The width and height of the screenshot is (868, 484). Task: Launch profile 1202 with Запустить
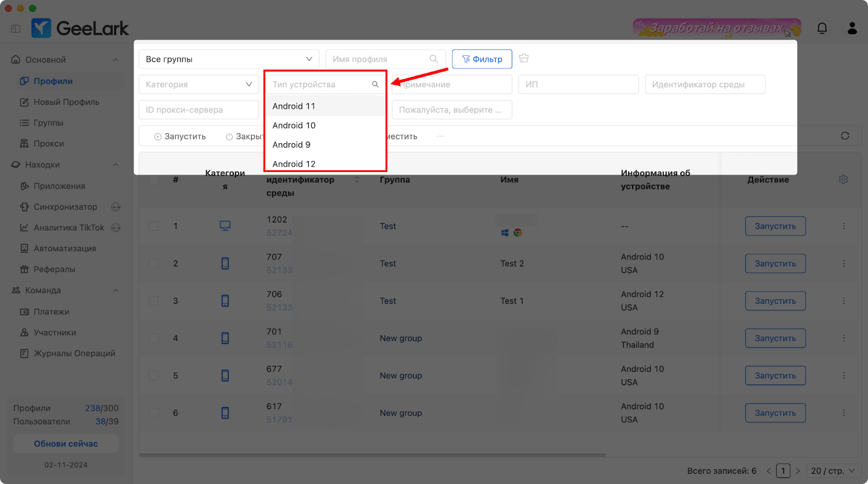(775, 226)
